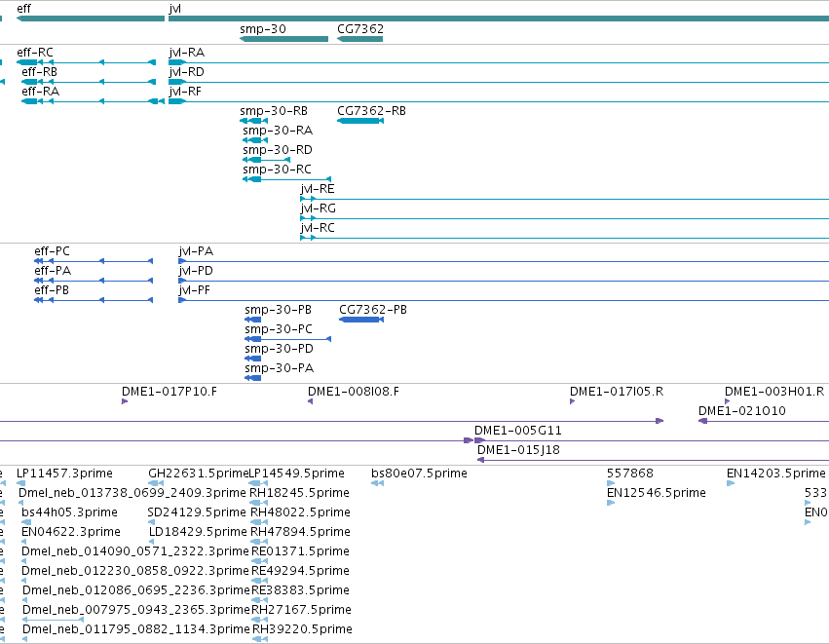Select the jvl-RF transcript label

coord(185,92)
